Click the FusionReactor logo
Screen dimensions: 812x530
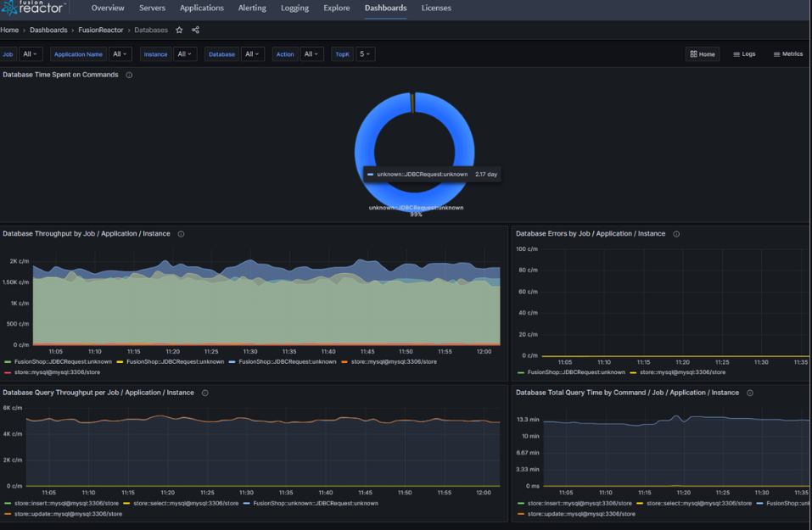pyautogui.click(x=33, y=8)
